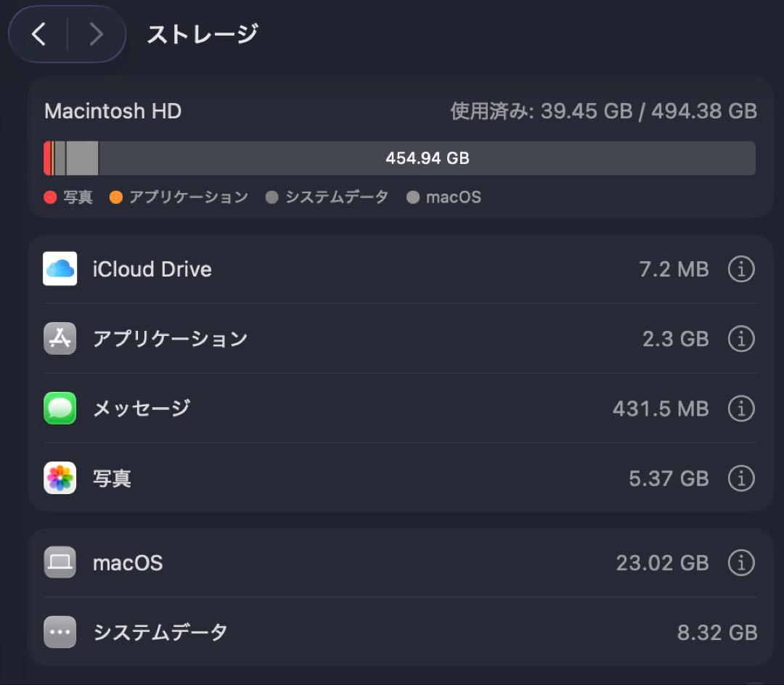
Task: Select the App Store icon next to アプリケーション
Action: 60,338
